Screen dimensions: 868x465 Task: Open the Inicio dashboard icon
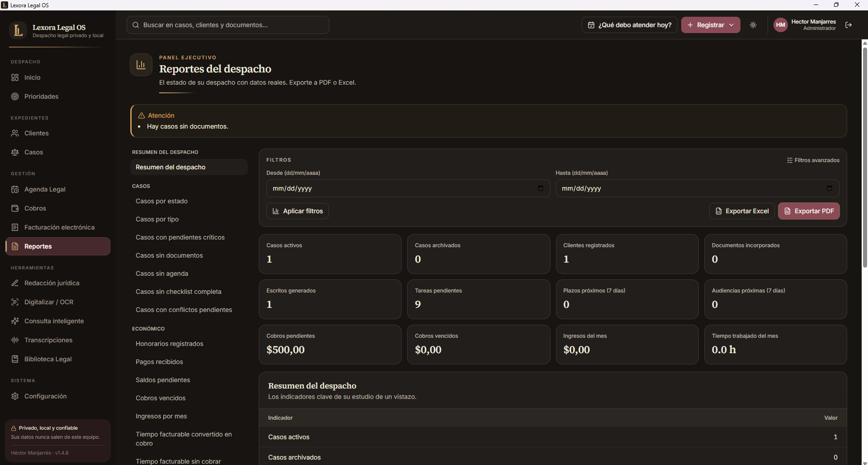[x=15, y=77]
